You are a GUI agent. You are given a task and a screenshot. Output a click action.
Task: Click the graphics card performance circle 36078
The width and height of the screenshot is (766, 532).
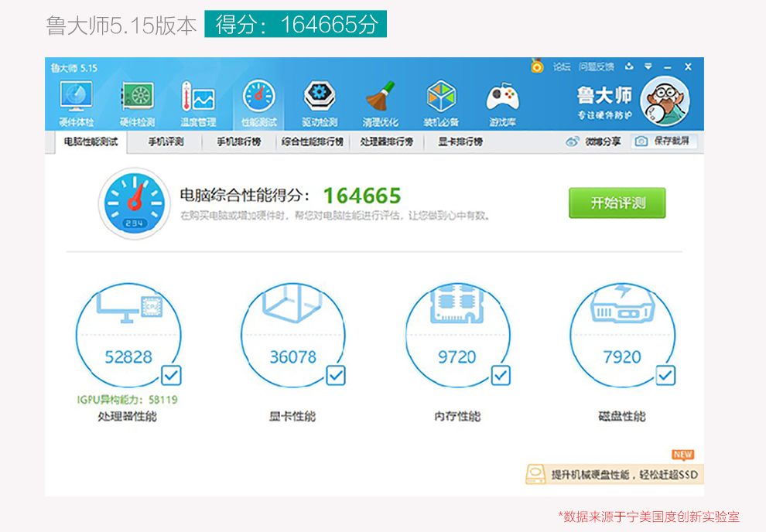[293, 336]
